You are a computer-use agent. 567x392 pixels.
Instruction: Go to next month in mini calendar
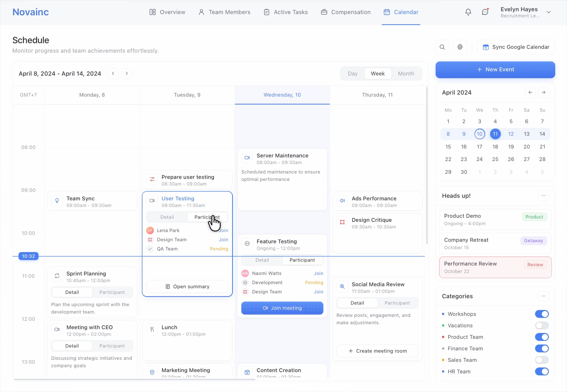(543, 93)
